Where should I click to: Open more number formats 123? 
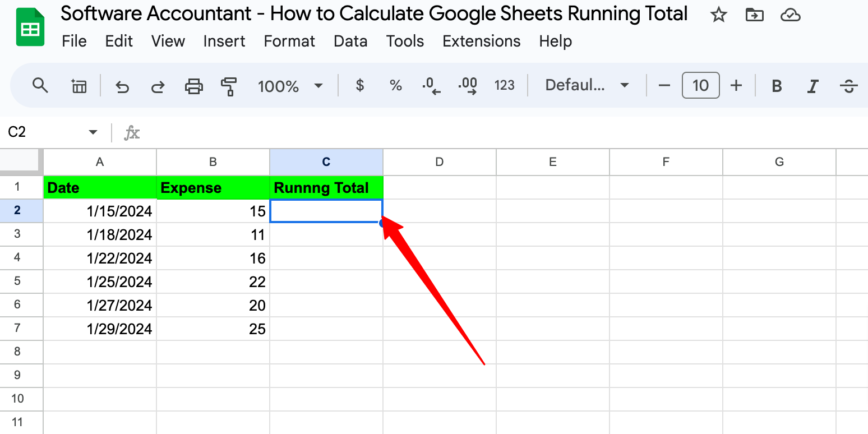505,86
